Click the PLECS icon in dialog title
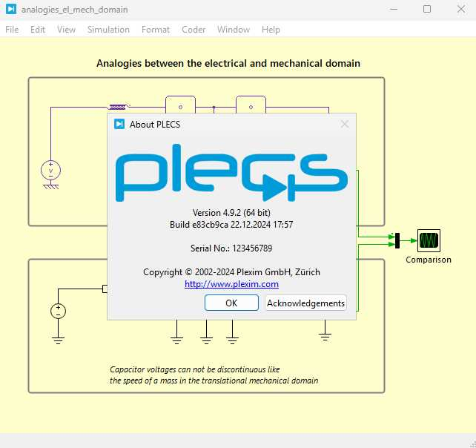 coord(119,124)
